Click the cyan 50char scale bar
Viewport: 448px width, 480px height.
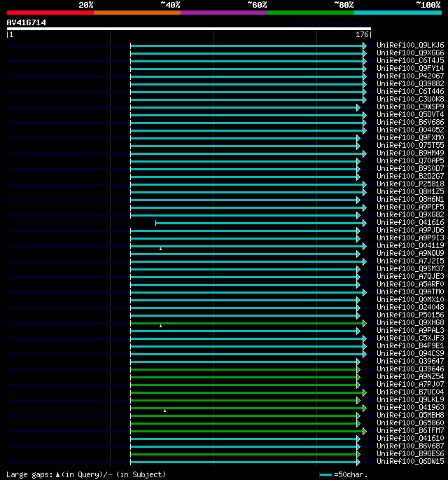click(x=325, y=475)
